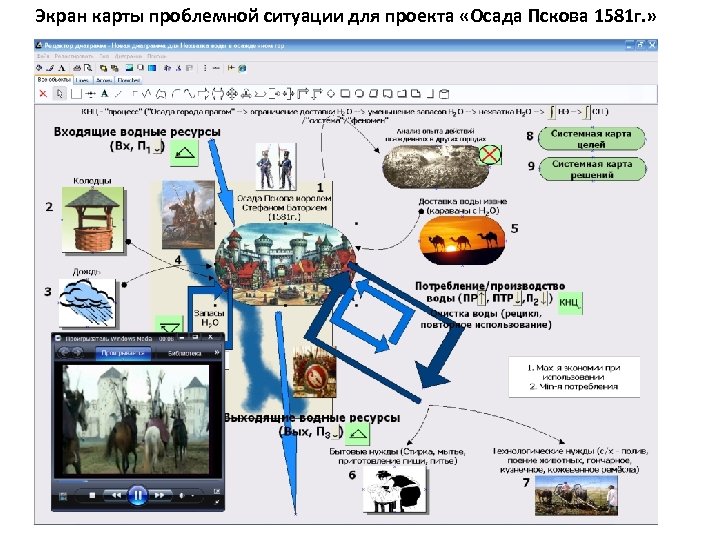Select the Дождь rain cloud image
This screenshot has width=720, height=540.
tap(87, 302)
